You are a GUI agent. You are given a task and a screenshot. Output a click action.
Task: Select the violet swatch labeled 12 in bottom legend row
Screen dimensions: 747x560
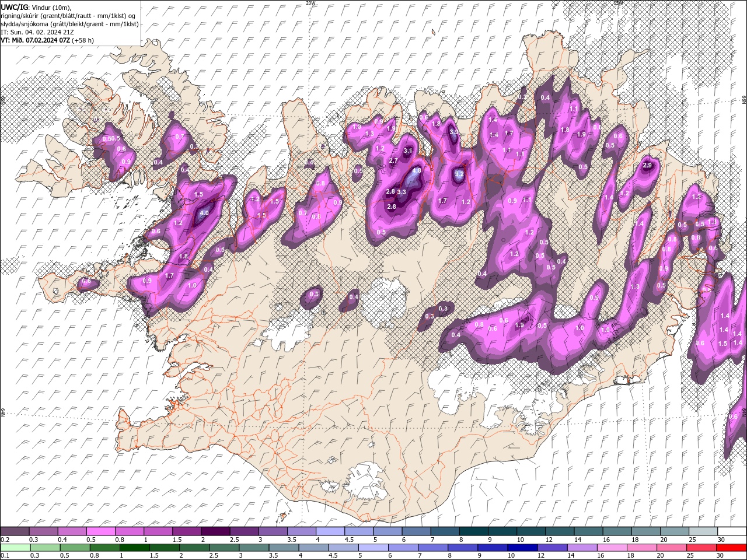553,548
